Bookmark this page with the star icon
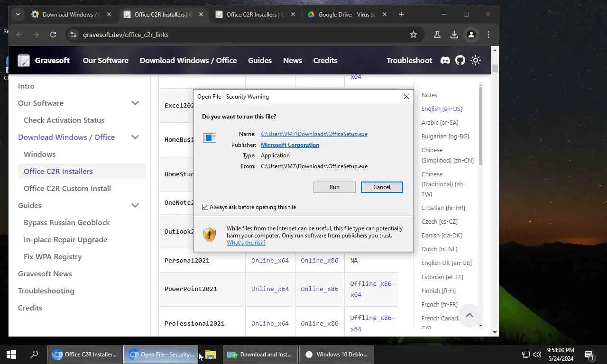The height and width of the screenshot is (364, 607). (x=414, y=35)
